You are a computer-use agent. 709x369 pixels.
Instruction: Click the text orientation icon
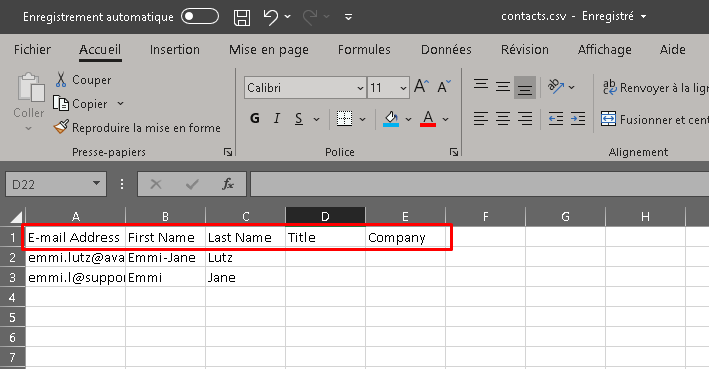click(x=556, y=86)
